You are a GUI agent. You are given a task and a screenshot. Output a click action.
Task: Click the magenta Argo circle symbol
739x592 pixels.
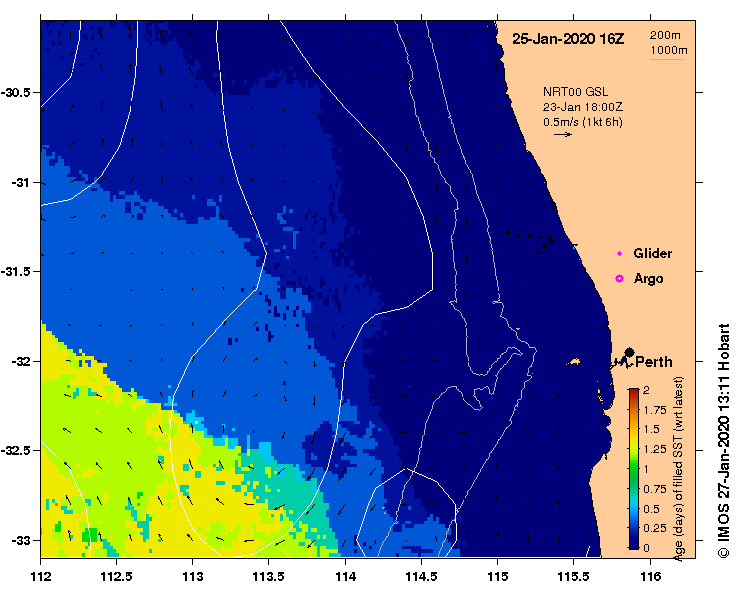[x=619, y=279]
